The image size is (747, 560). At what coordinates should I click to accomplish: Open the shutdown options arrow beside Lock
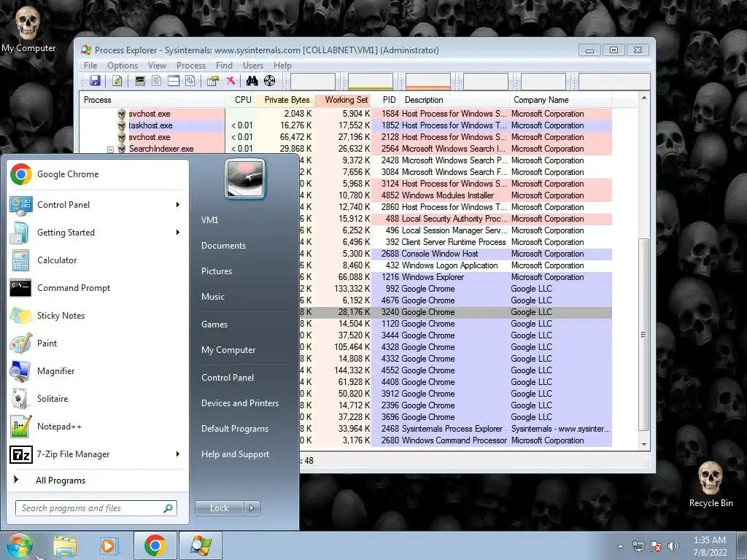coord(252,508)
